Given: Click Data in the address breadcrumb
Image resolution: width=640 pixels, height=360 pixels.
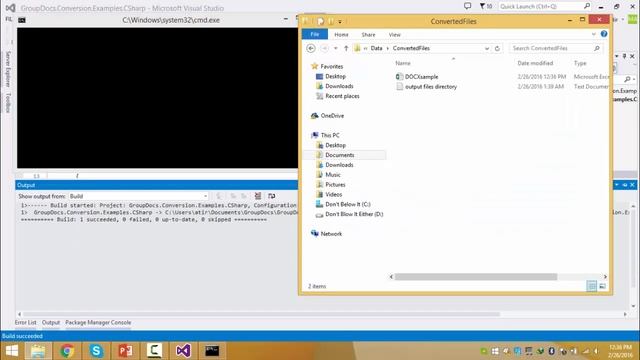Looking at the screenshot, I should click(x=376, y=48).
